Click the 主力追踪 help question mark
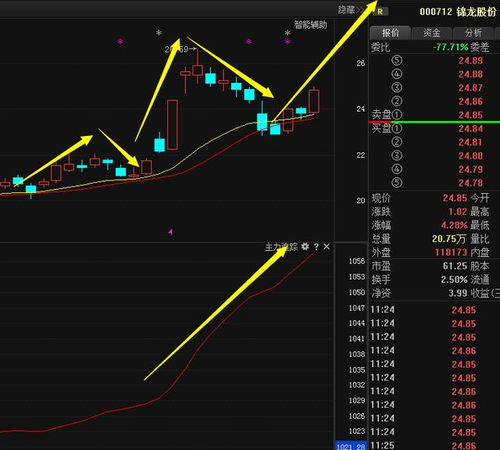The height and width of the screenshot is (450, 500). coord(316,247)
